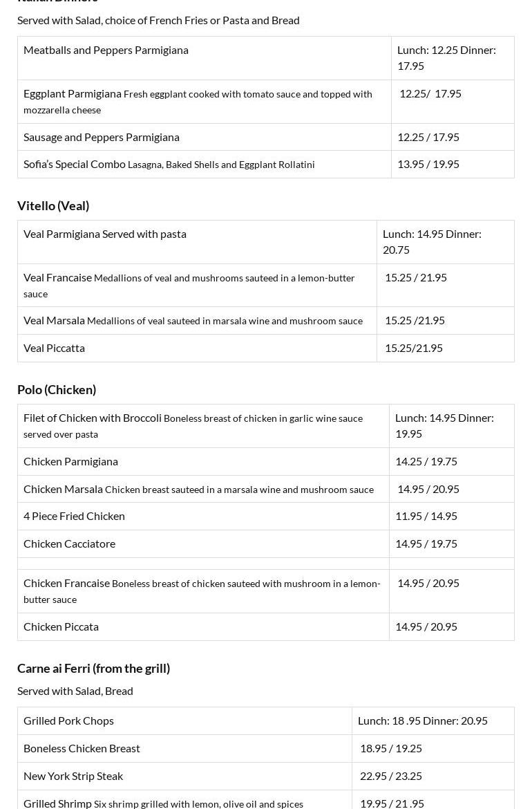Select the Chicken Parmigiana item
The height and width of the screenshot is (809, 532).
(71, 461)
